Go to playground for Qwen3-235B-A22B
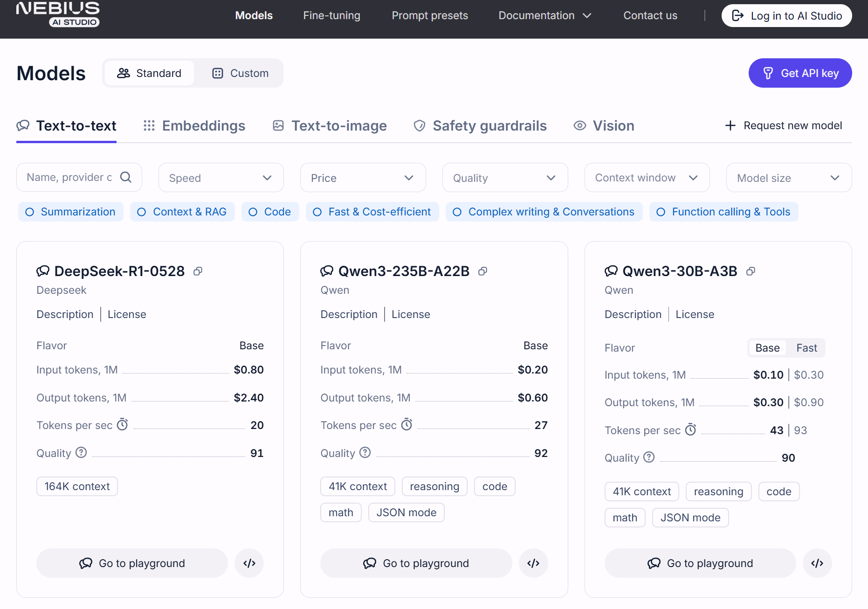This screenshot has height=609, width=868. coord(416,563)
